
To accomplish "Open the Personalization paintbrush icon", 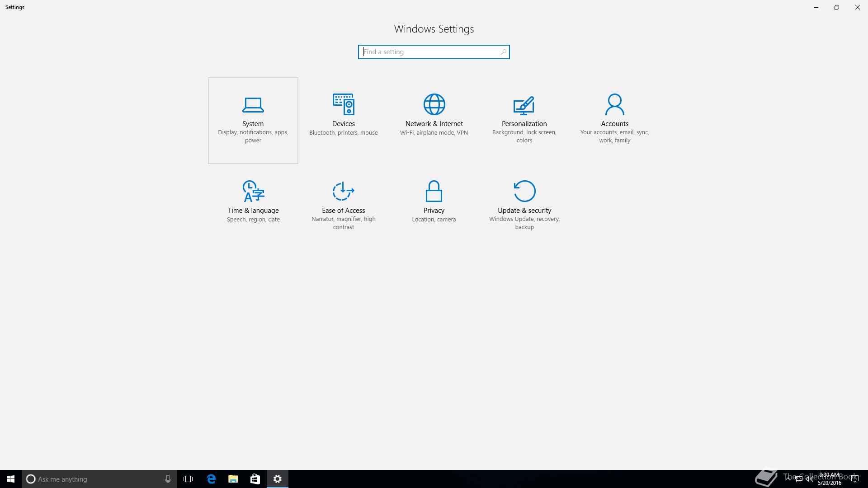I will click(x=524, y=105).
